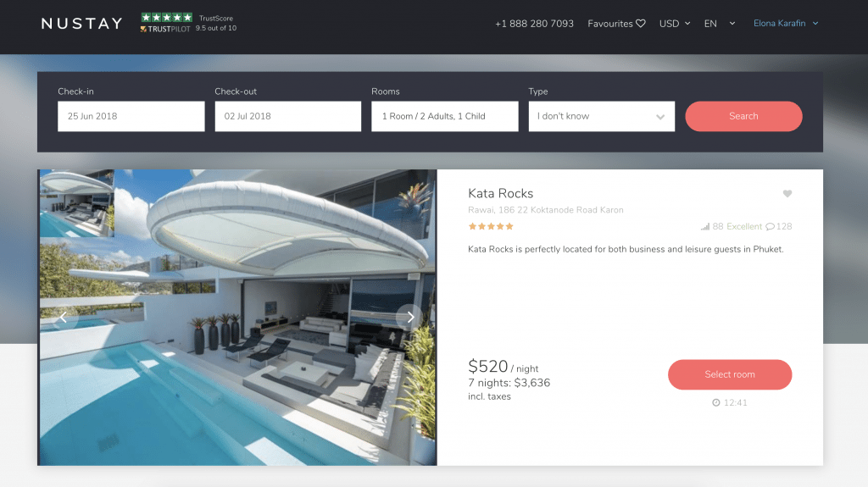Edit Check-in date 25 Jun 2018
The height and width of the screenshot is (487, 868).
[x=131, y=116]
